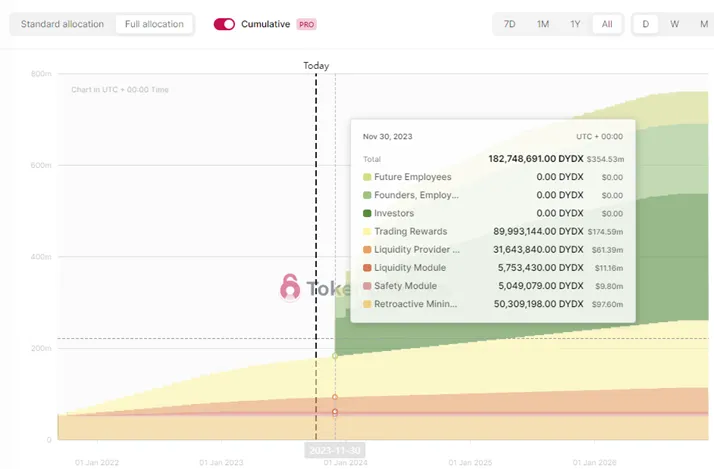Choose the All time range
Screen dimensions: 714x469
607,24
